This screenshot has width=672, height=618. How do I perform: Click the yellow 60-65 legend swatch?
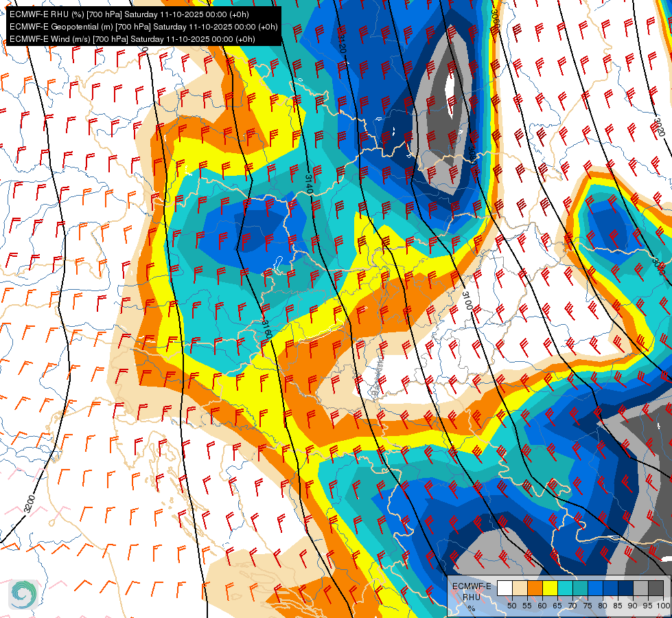coord(551,588)
